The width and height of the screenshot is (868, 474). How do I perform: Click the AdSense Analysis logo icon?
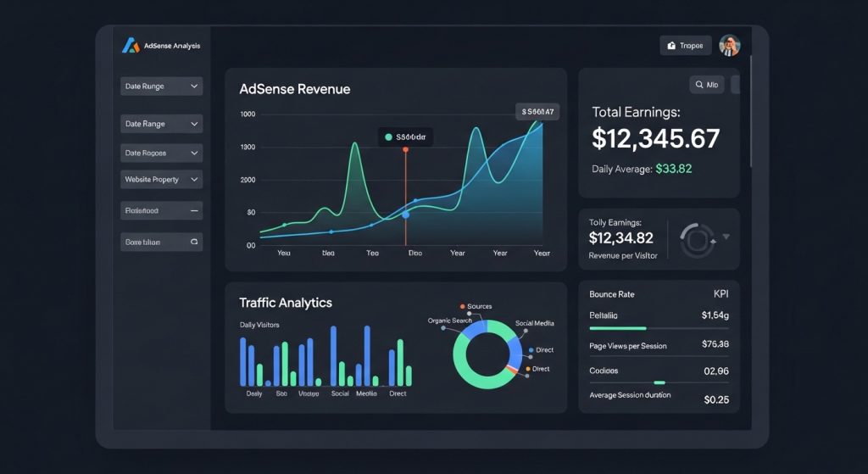[x=131, y=46]
